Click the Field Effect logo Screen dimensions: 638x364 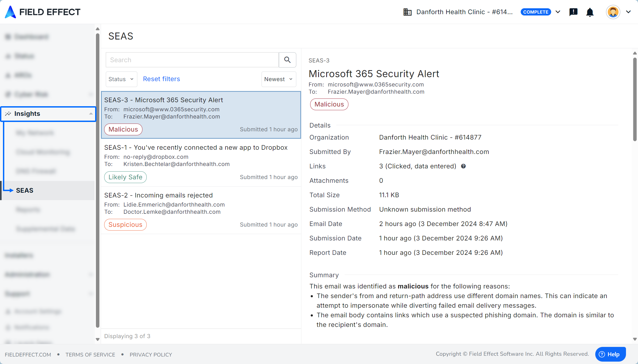click(x=43, y=12)
